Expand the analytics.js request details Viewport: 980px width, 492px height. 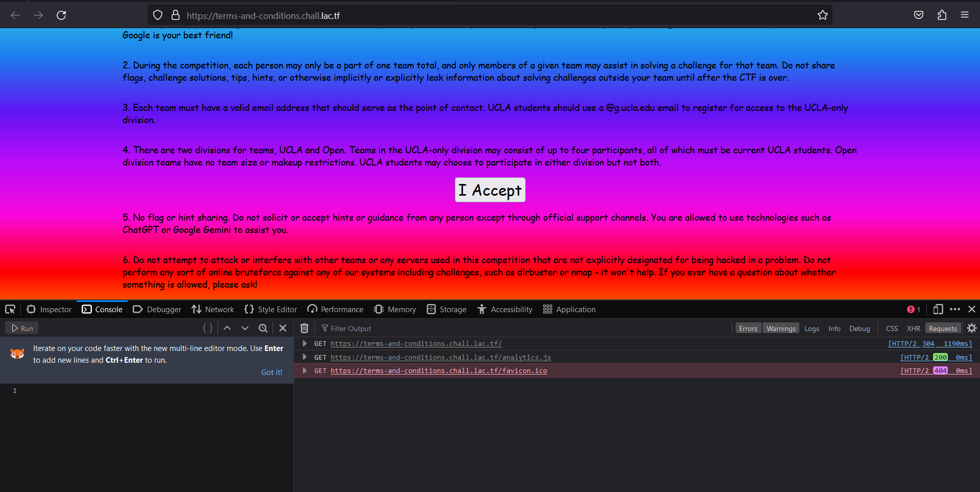pyautogui.click(x=305, y=357)
